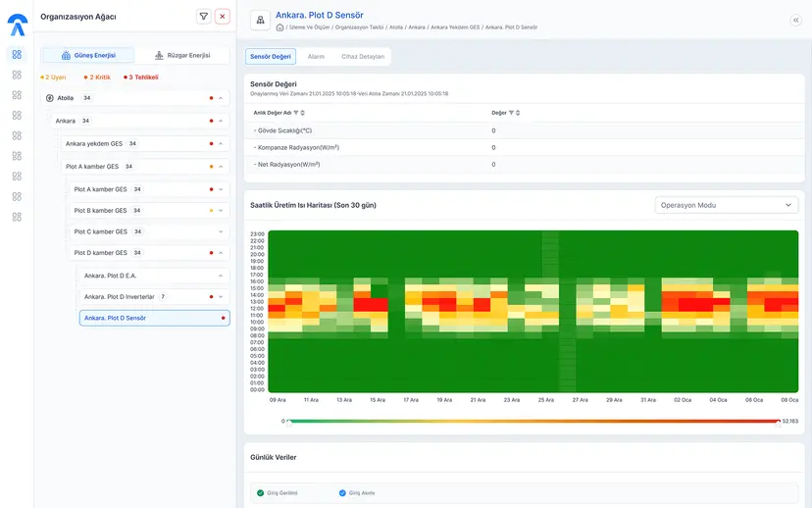Toggle the Giriş Akımı checkbox

(342, 493)
